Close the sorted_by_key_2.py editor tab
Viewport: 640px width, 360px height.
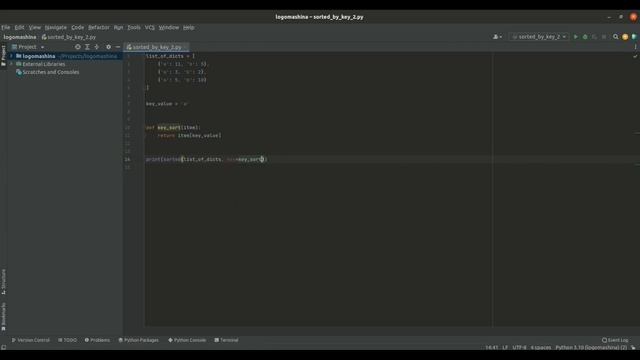[185, 47]
